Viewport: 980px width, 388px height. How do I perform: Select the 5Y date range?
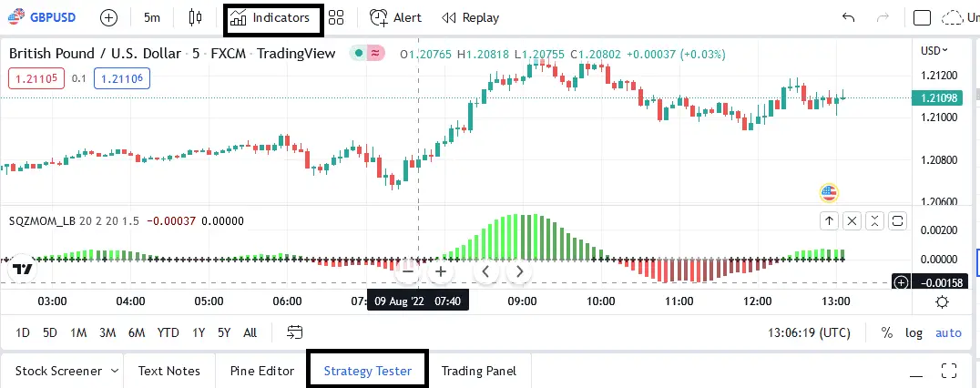click(x=224, y=333)
